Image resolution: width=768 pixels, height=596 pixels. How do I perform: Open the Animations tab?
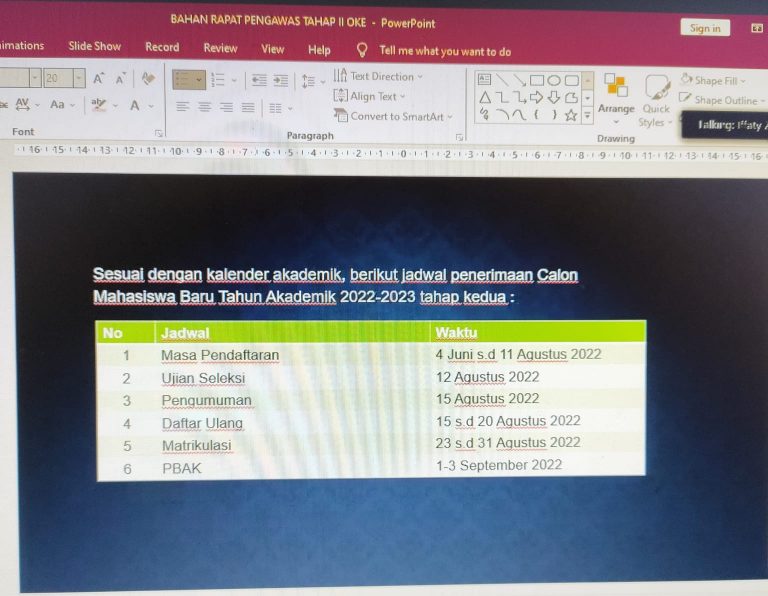click(x=21, y=46)
